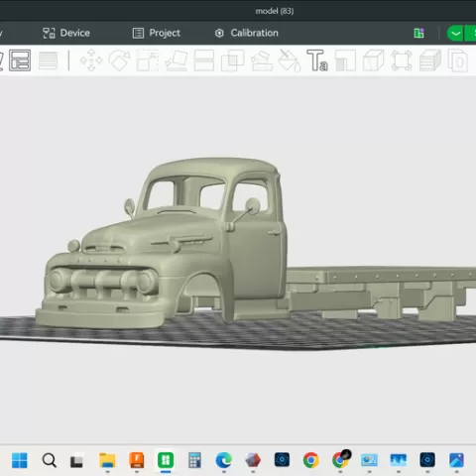Screen dimensions: 476x476
Task: Select the Supports Painting tool
Action: (x=262, y=60)
